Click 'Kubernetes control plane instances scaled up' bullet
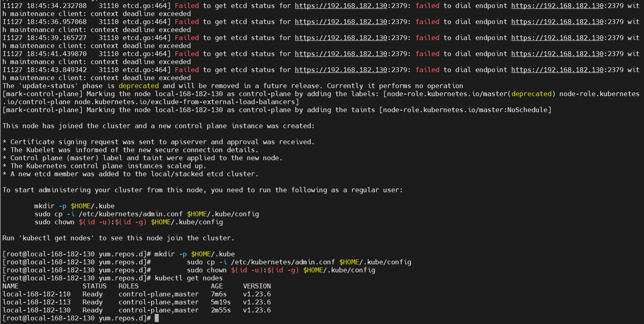Viewport: 644px width, 324px height. 105,166
